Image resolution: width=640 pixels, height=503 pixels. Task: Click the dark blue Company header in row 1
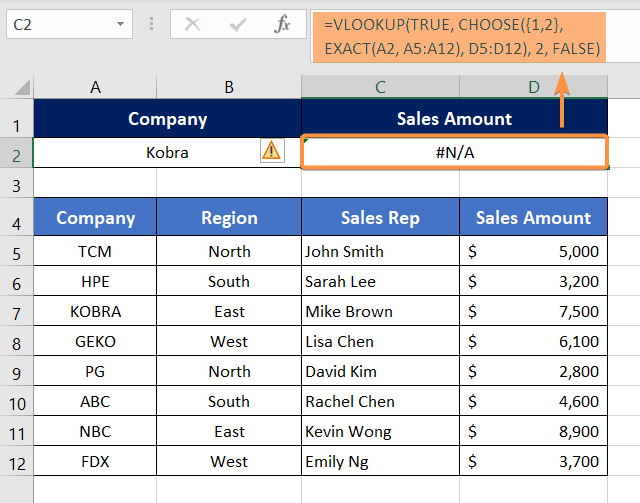coord(167,118)
